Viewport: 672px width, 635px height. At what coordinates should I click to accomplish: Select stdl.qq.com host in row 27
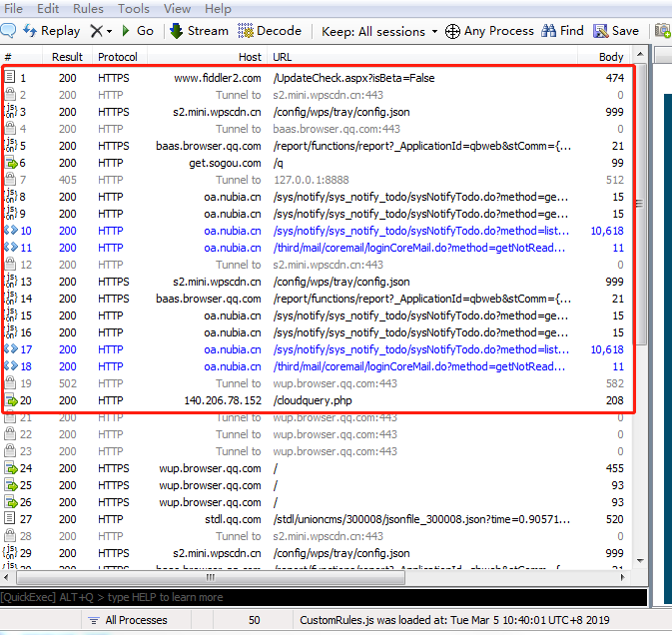233,519
